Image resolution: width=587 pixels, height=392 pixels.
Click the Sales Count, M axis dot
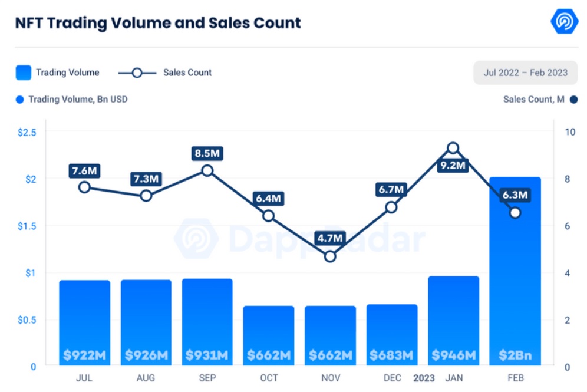click(x=573, y=100)
